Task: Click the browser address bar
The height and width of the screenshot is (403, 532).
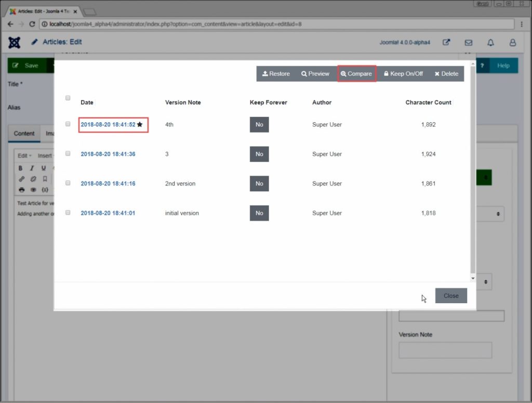Action: coord(276,24)
